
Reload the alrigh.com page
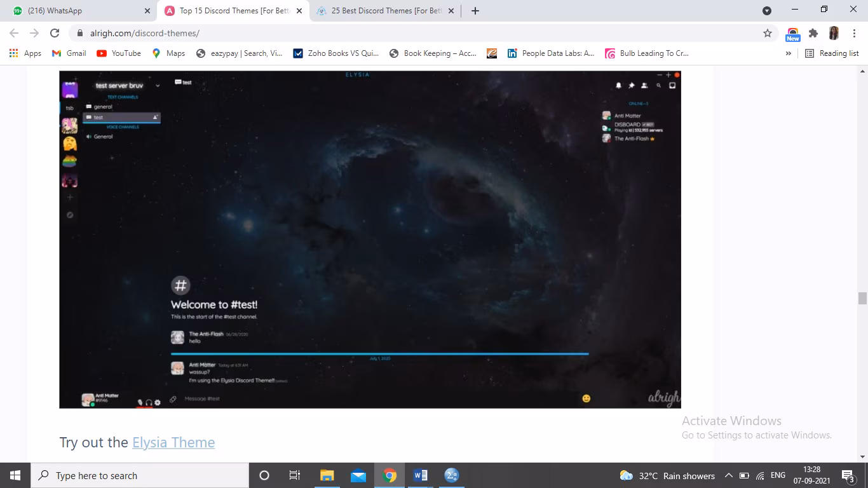click(55, 33)
